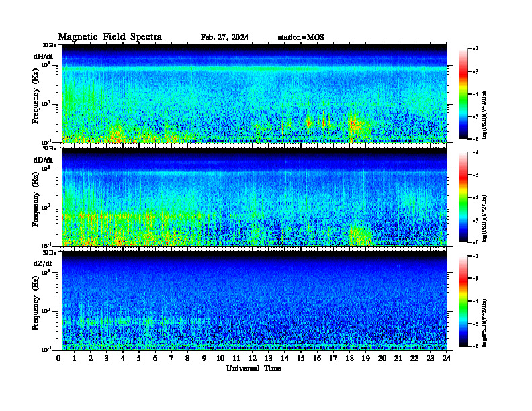
Task: Click the "-2" tick on the dH/dt color bar
Action: click(476, 49)
